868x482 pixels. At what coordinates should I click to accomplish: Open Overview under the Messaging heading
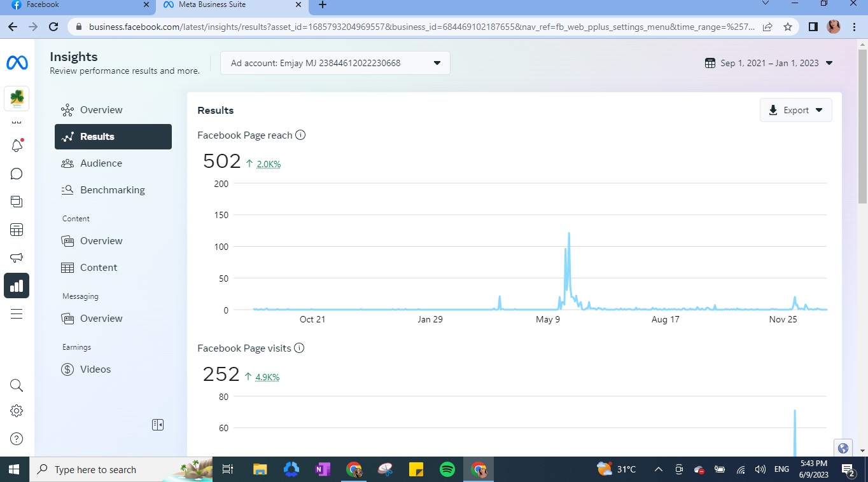tap(113, 319)
